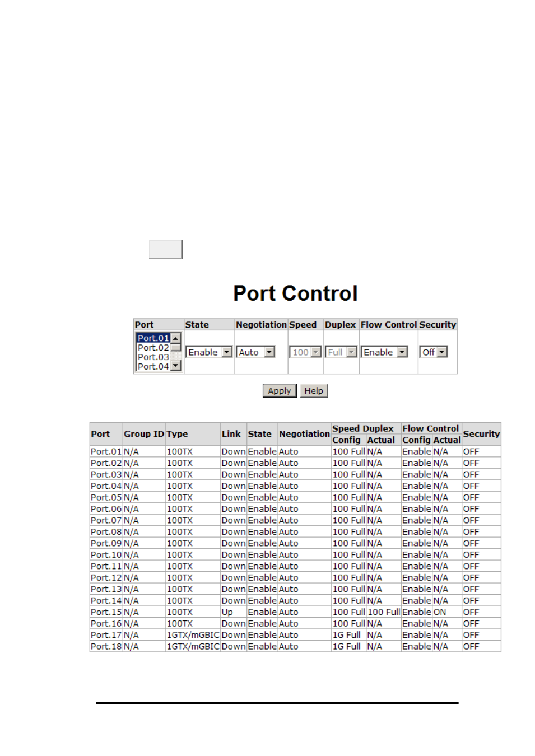The image size is (535, 756).
Task: Click the blank gray button above Port Control
Action: coord(165,249)
